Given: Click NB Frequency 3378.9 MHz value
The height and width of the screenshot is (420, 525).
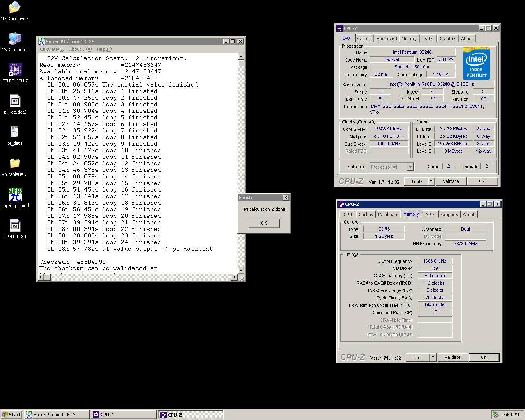Looking at the screenshot, I should 465,244.
